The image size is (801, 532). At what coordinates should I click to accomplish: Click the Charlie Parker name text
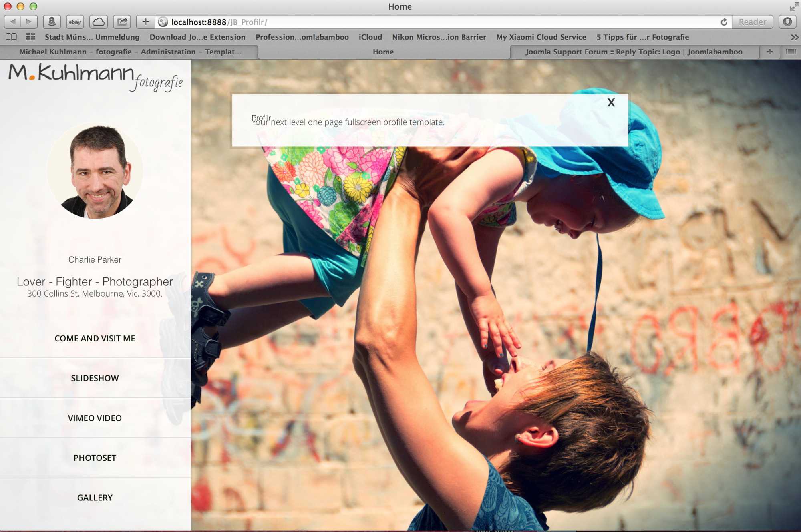click(95, 259)
